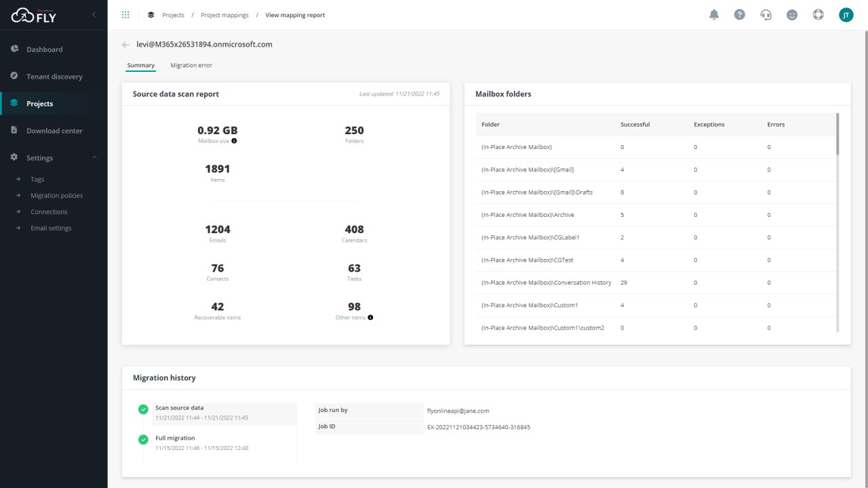
Task: Click the 1891 Items value
Action: click(x=217, y=169)
